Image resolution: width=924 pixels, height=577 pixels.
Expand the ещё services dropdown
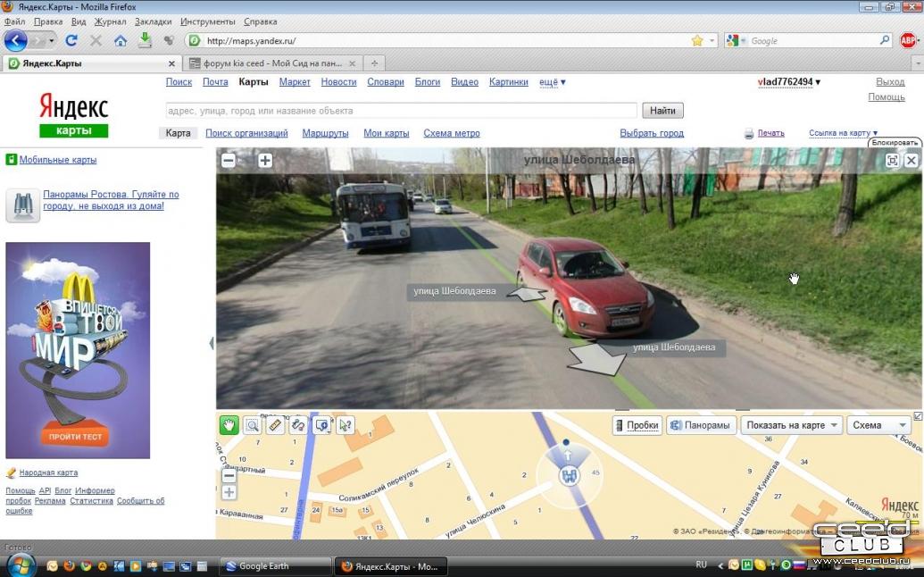(x=552, y=82)
